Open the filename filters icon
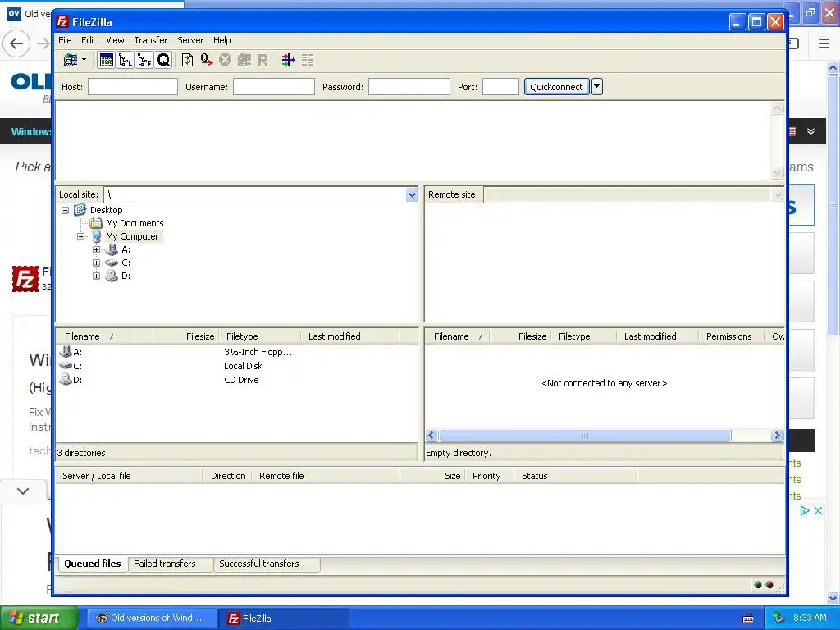This screenshot has height=630, width=840. pyautogui.click(x=288, y=60)
